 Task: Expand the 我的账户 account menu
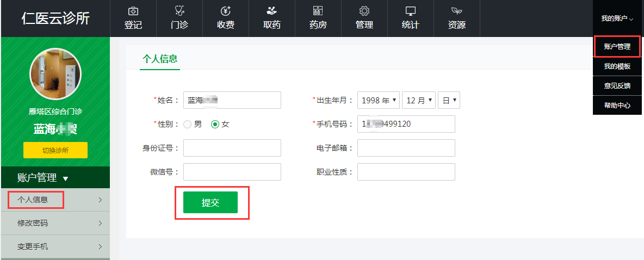pos(617,18)
